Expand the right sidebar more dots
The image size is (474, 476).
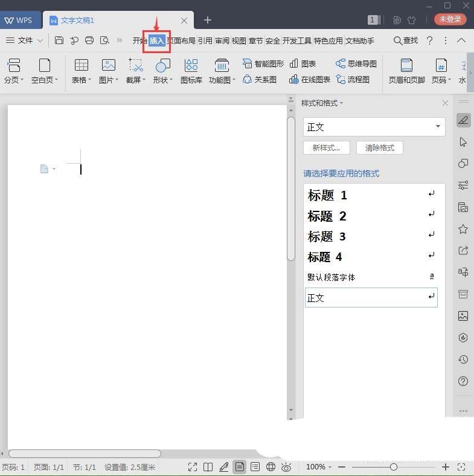(463, 411)
